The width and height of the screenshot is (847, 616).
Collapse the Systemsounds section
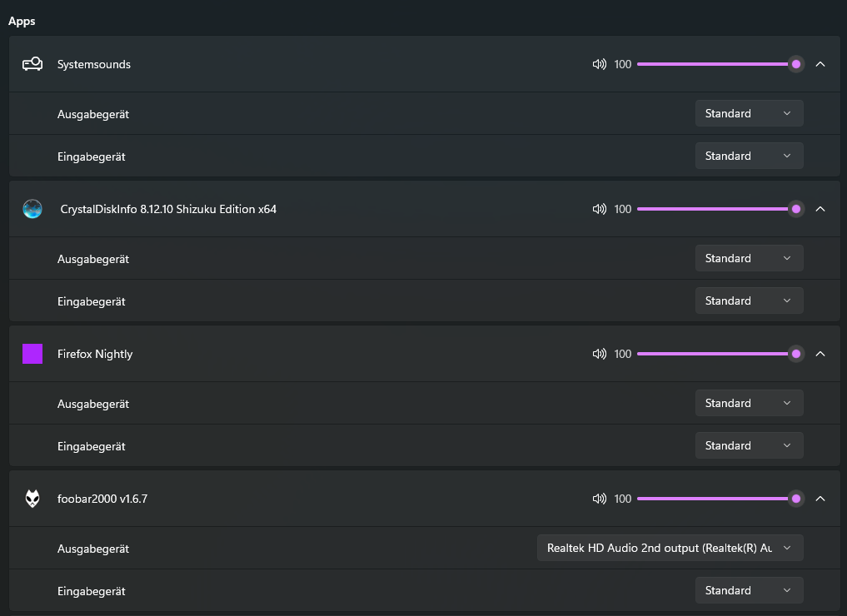[820, 64]
